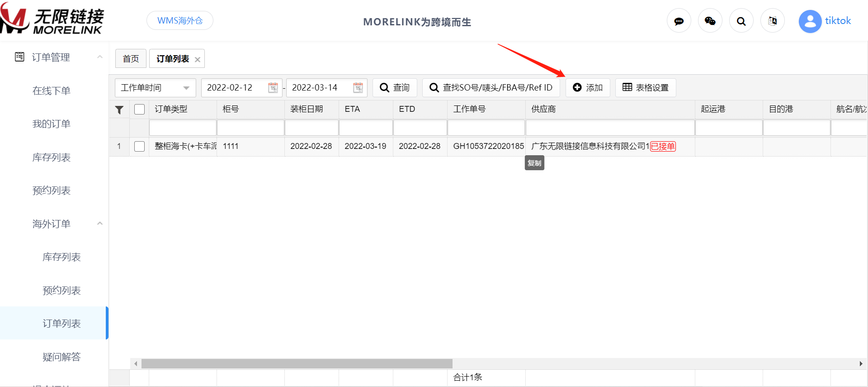
Task: Click the 装柜日期 column filter input
Action: pos(311,128)
